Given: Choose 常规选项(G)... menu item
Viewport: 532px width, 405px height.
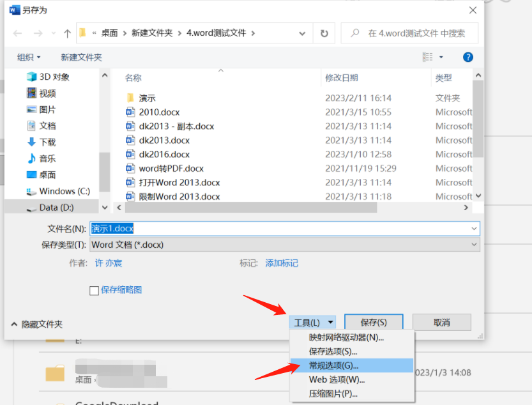Looking at the screenshot, I should click(352, 365).
